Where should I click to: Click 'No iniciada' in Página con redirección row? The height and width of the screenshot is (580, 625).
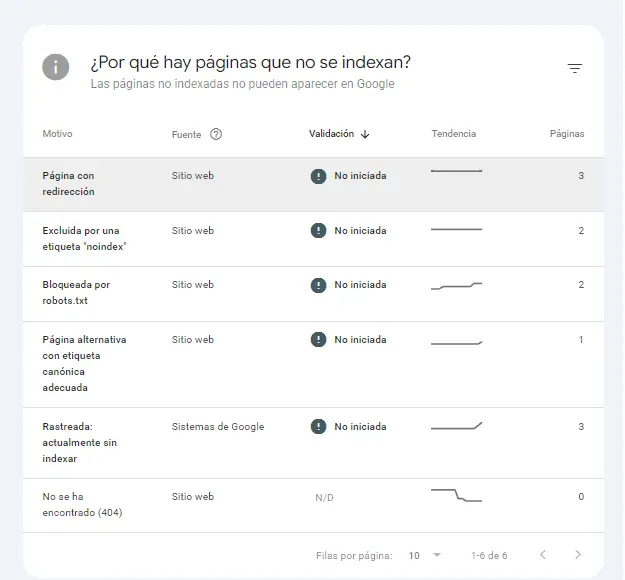[360, 176]
